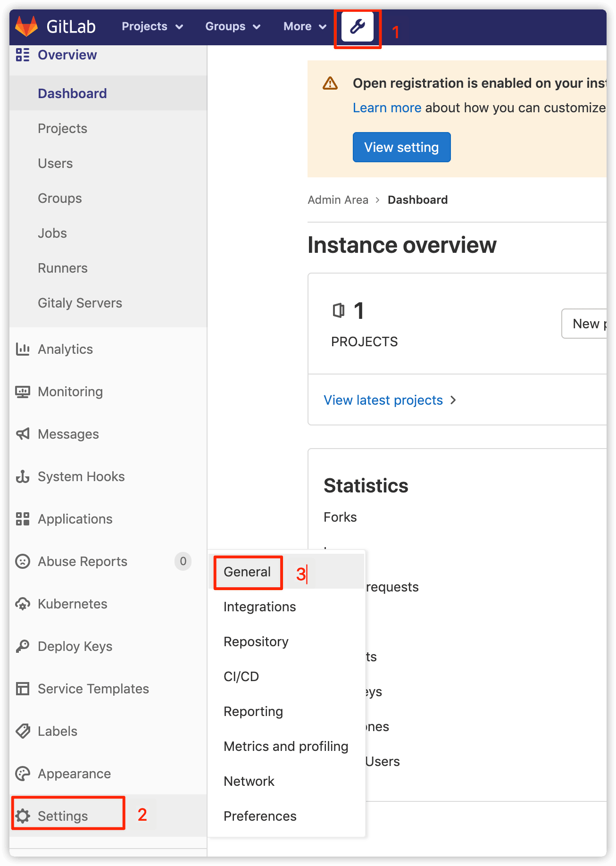Click the View setting button
616x866 pixels.
[402, 147]
